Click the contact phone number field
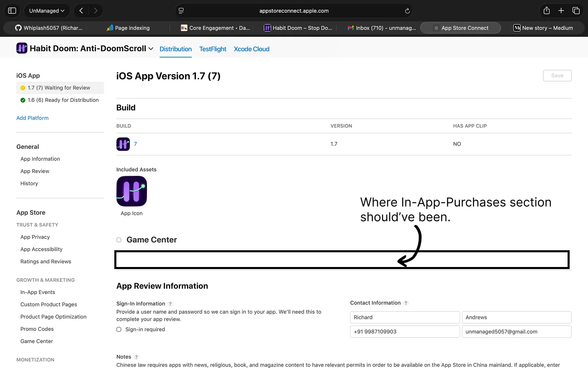The height and width of the screenshot is (368, 588). click(405, 332)
